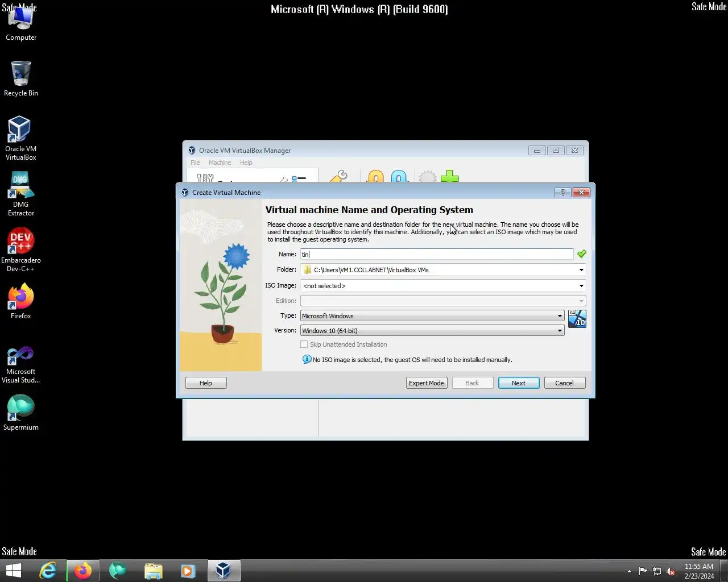Click VirtualBox Manager Preferences wrench icon
Screen dimensions: 728x582
pos(338,177)
